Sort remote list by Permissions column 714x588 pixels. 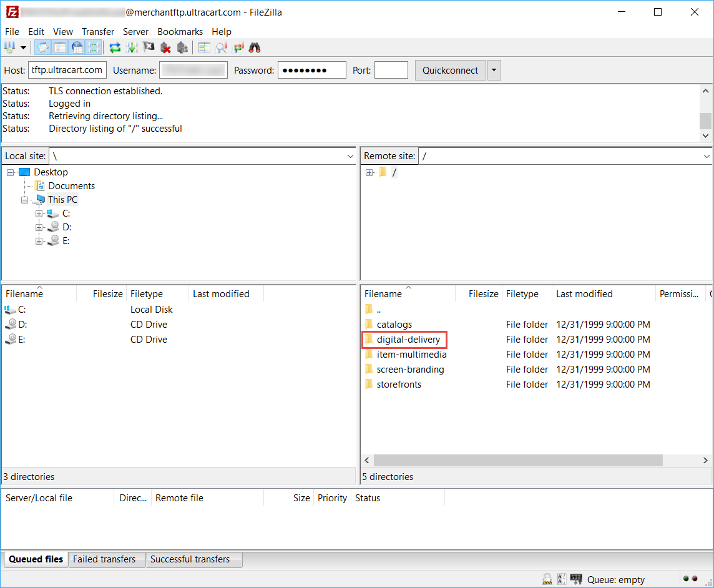(x=680, y=294)
